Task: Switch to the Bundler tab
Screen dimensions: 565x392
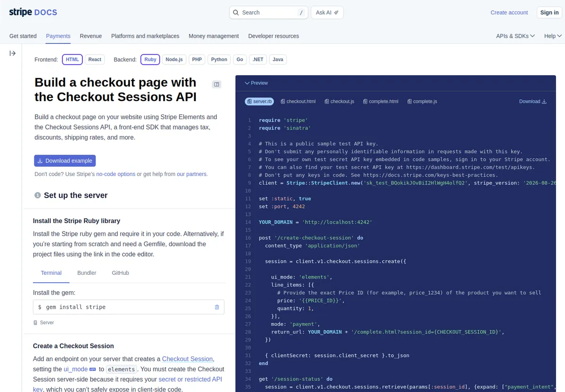Action: pyautogui.click(x=87, y=273)
